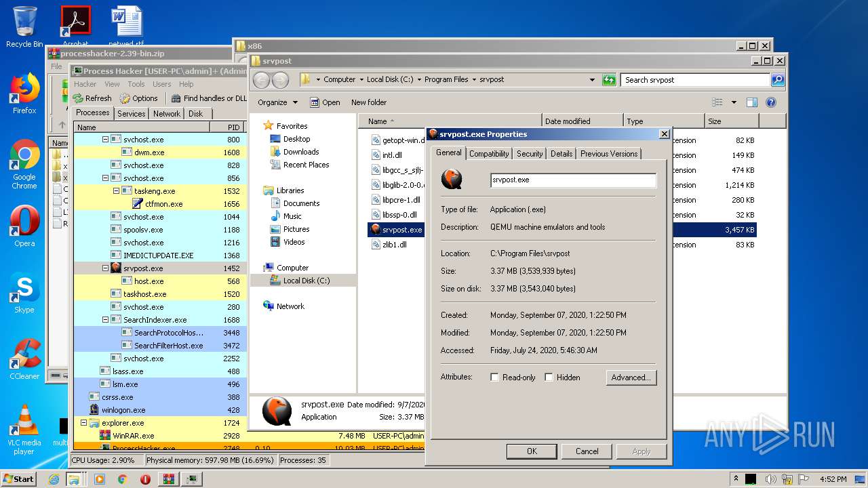
Task: Open Acrobat desktop shortcut
Action: tap(75, 26)
